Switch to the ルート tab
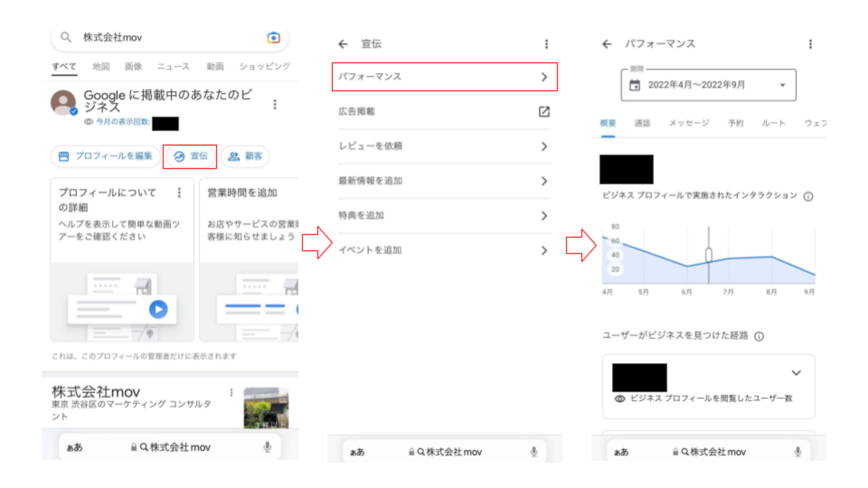 click(774, 124)
